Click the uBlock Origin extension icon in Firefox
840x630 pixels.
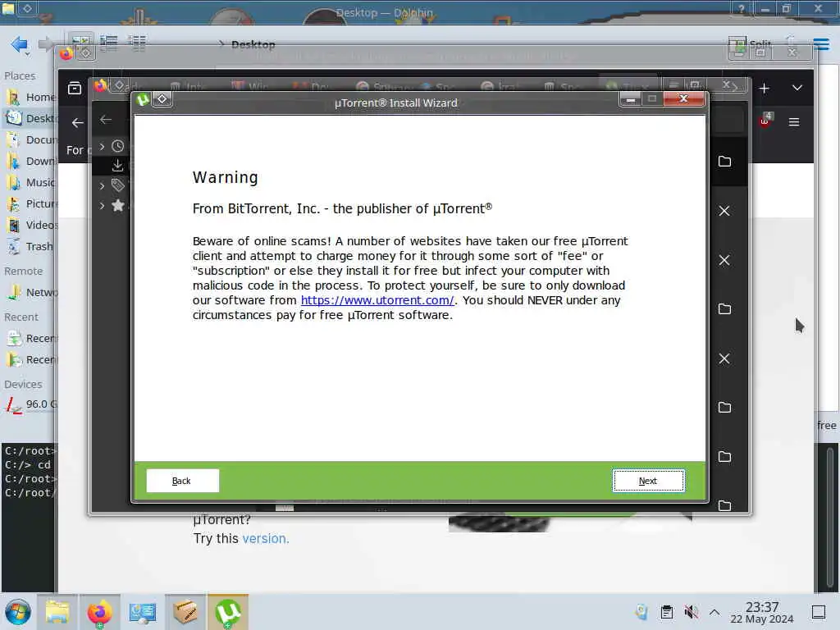coord(765,120)
